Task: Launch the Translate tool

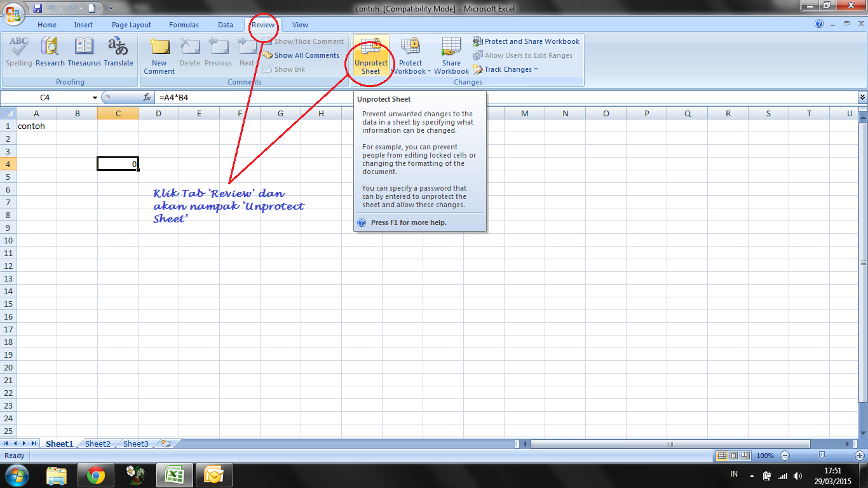Action: pyautogui.click(x=119, y=51)
